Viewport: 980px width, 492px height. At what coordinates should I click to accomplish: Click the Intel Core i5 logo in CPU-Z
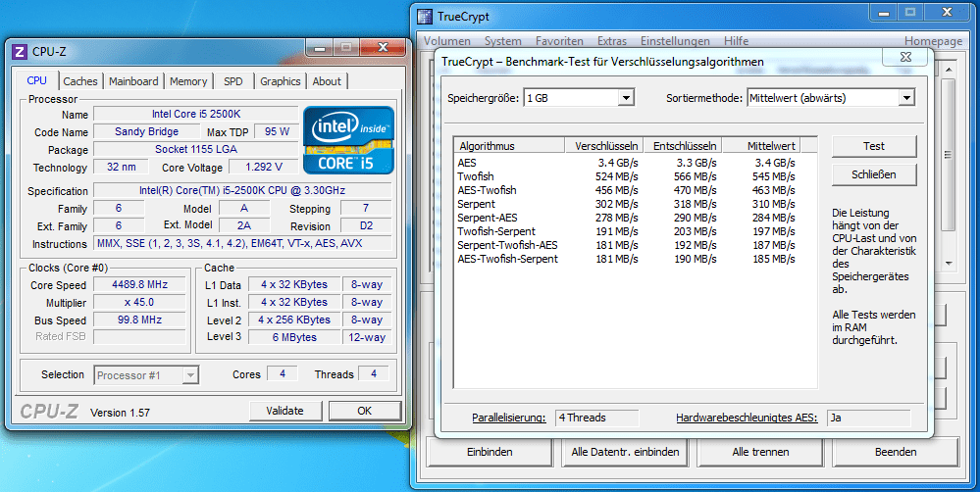click(349, 140)
